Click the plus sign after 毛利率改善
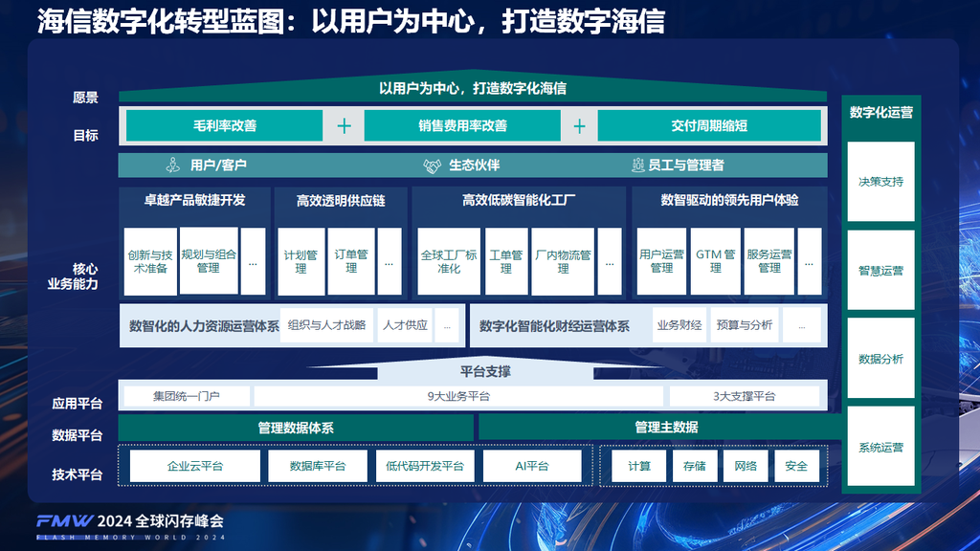The image size is (980, 551). pos(344,126)
